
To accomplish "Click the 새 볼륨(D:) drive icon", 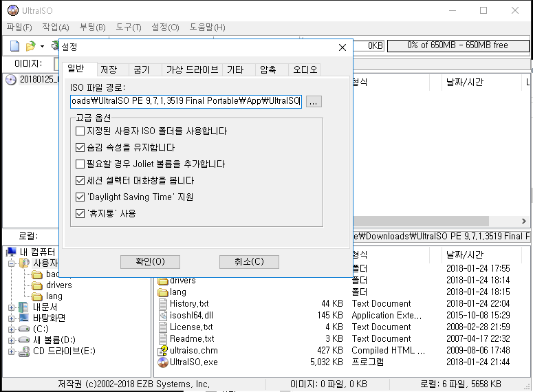I will [x=24, y=340].
